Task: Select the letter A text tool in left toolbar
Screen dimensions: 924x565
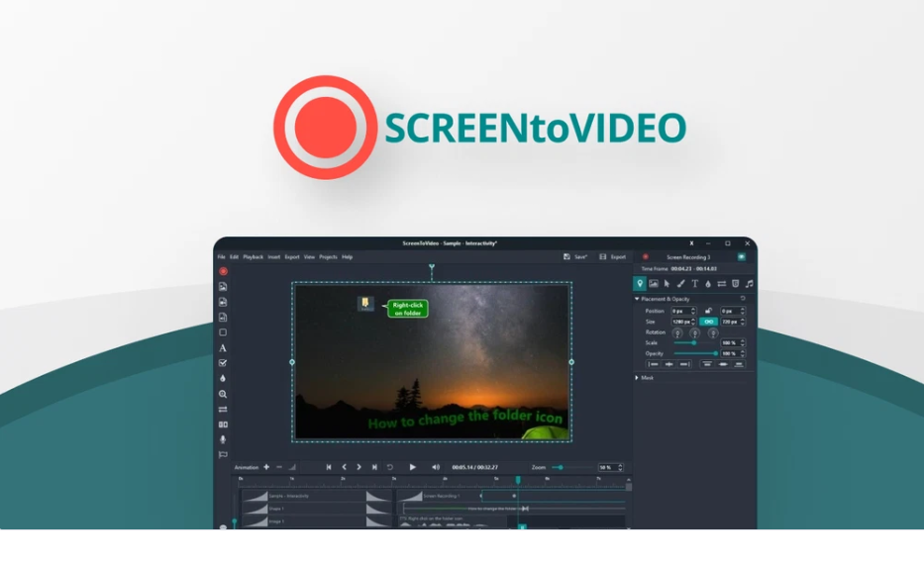Action: pos(223,348)
